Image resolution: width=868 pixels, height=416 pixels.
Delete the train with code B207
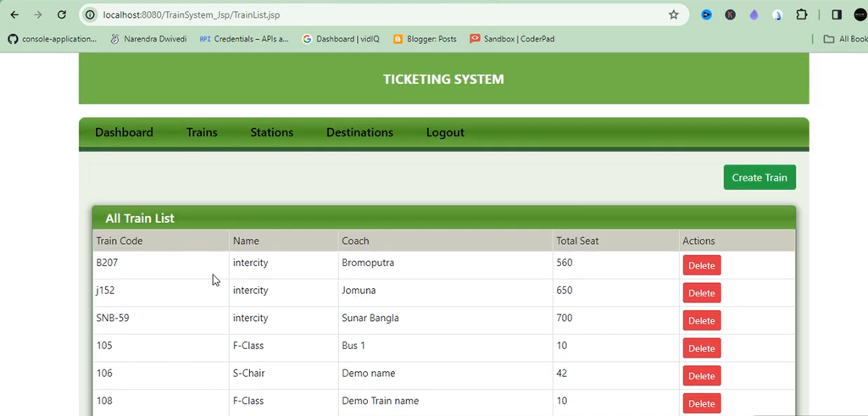click(701, 265)
